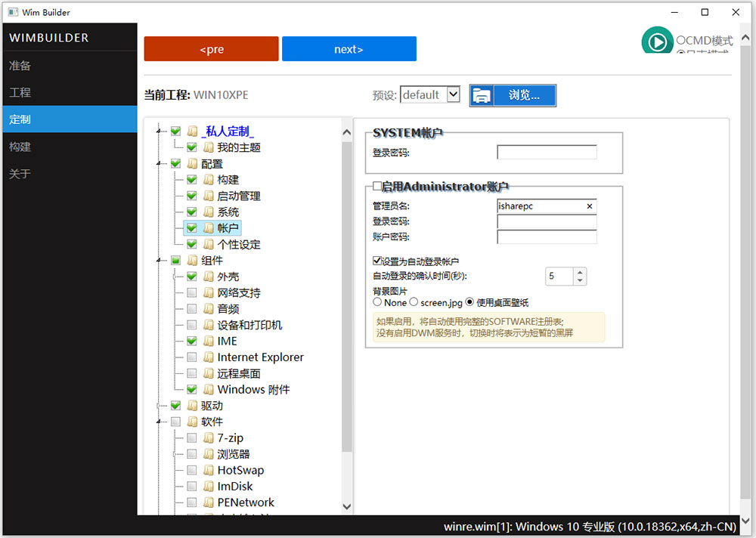Expand the 驱动 tree node
The height and width of the screenshot is (538, 756).
pos(159,406)
